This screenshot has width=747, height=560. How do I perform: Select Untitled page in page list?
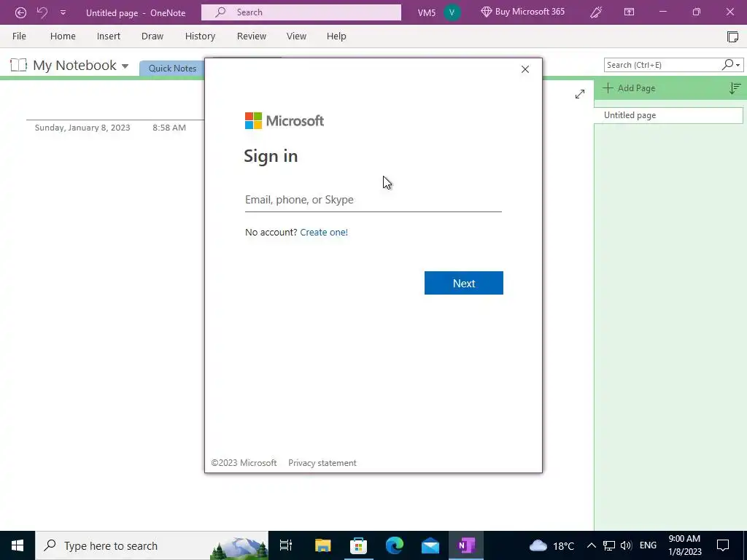668,115
